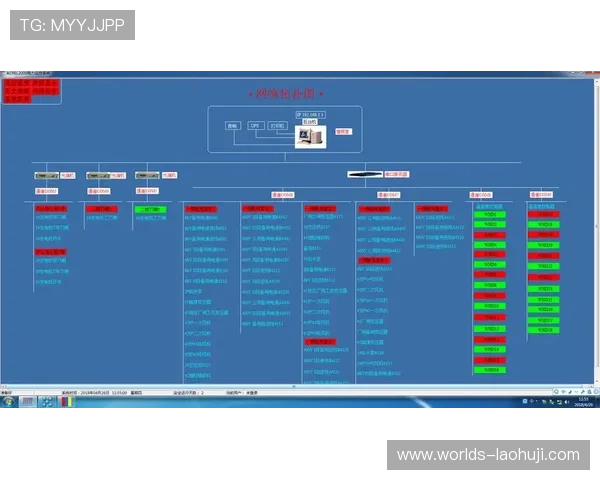The height and width of the screenshot is (480, 600).
Task: Select top red label under leftmost switch
Action: pos(51,209)
